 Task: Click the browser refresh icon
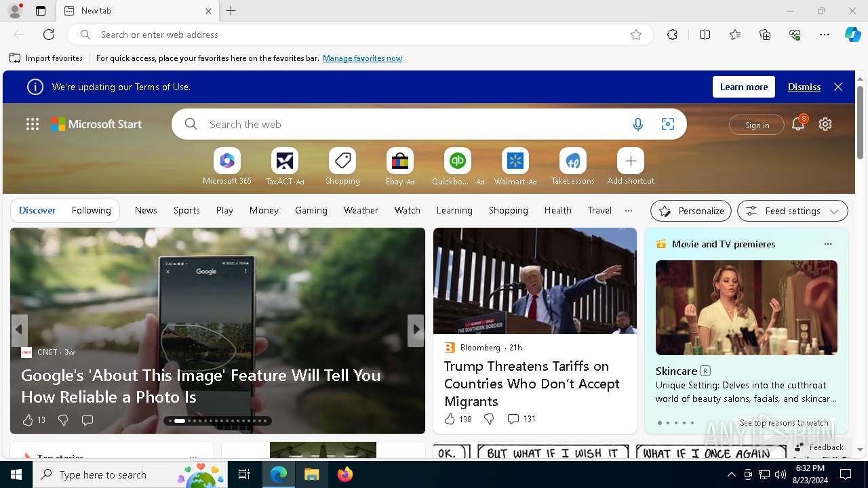(49, 35)
